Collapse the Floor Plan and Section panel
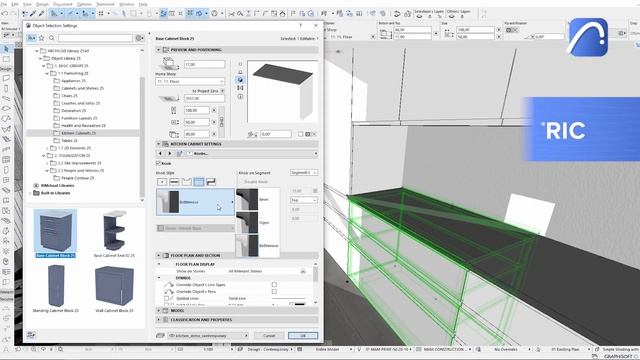This screenshot has width=640, height=360. tap(159, 256)
